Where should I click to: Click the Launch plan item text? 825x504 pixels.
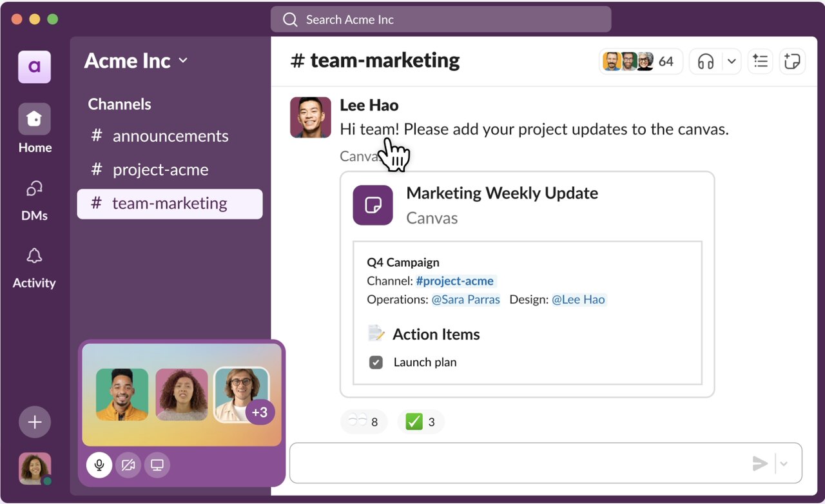tap(425, 362)
